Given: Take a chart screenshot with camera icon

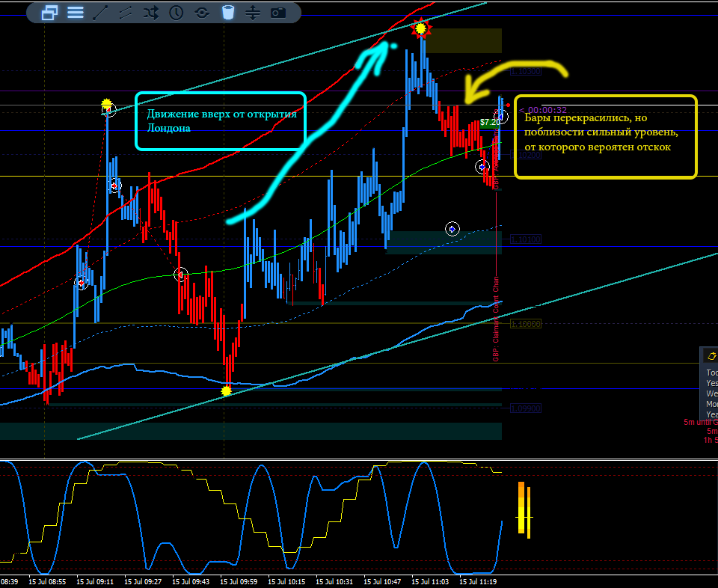Looking at the screenshot, I should pyautogui.click(x=278, y=13).
